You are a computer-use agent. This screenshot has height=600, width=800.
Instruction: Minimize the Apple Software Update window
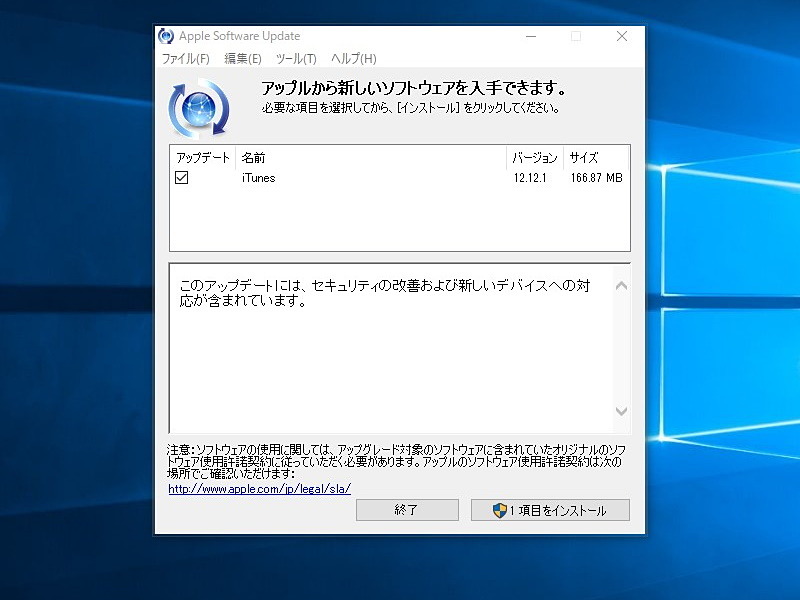(531, 36)
